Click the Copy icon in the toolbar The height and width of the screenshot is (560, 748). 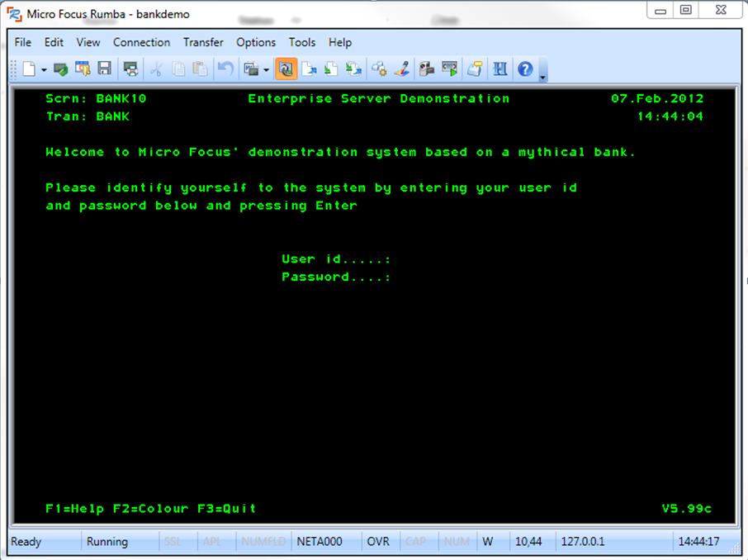pyautogui.click(x=178, y=69)
